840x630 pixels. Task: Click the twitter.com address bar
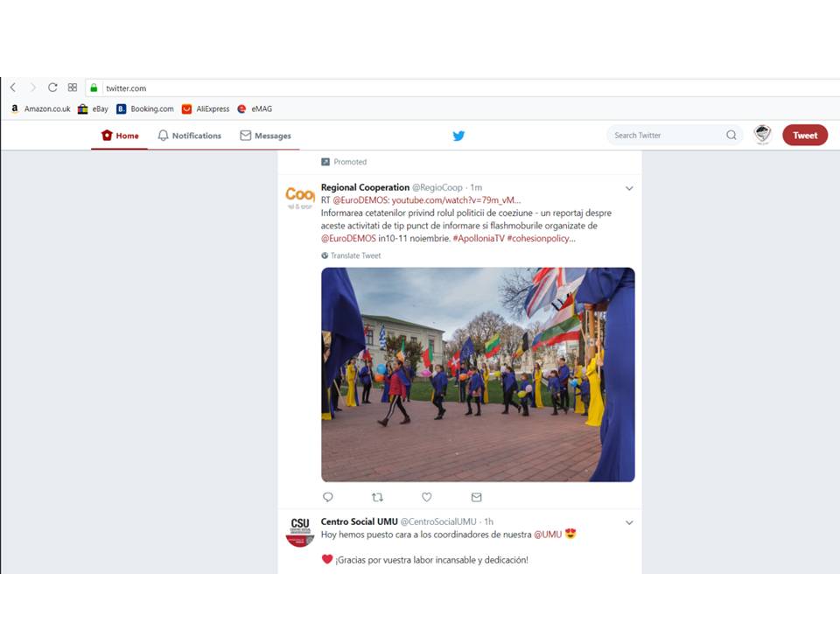point(461,87)
